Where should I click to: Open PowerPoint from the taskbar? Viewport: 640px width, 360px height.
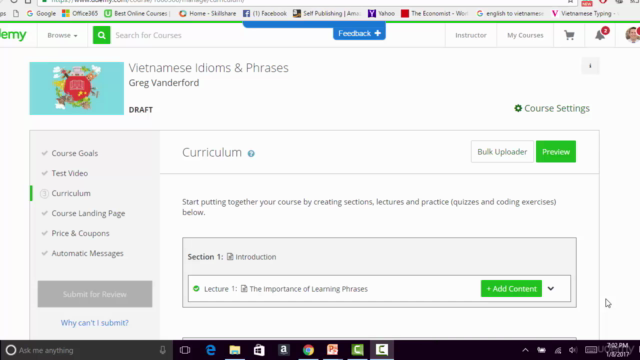point(333,350)
